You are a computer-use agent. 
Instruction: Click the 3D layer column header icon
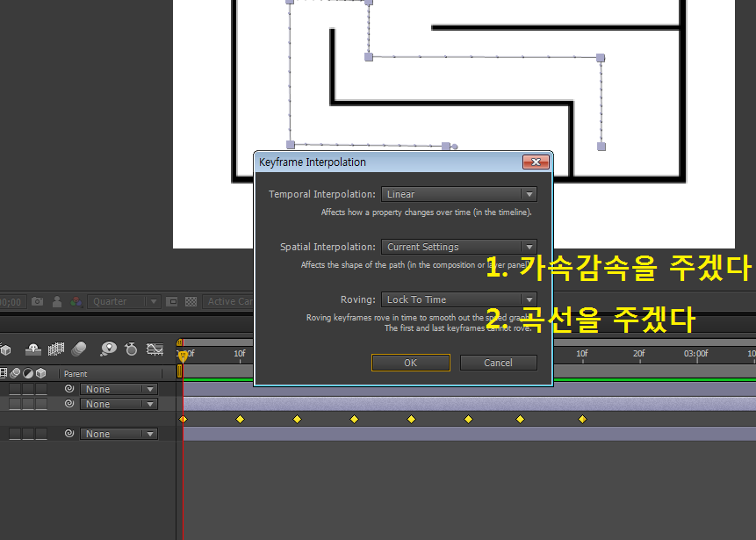coord(41,373)
